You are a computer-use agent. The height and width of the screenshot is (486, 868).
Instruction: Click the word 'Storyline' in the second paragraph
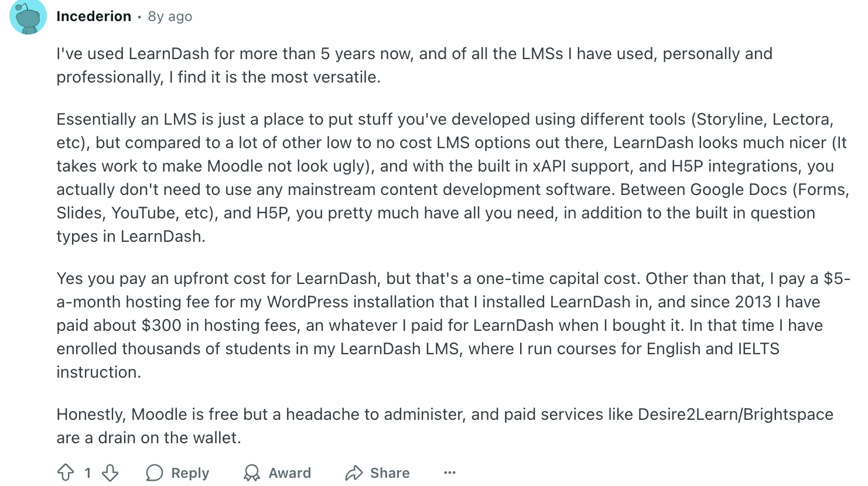[729, 119]
